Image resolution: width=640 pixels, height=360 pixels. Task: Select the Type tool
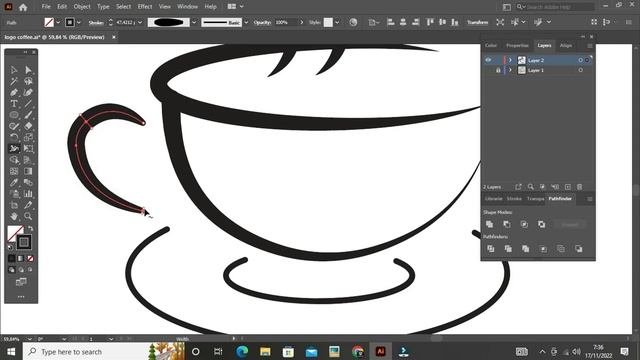14,104
